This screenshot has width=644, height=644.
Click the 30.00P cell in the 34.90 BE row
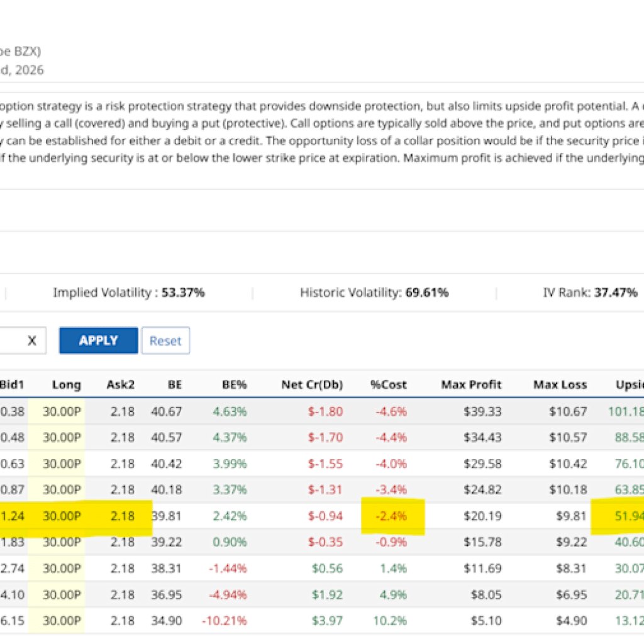62,621
